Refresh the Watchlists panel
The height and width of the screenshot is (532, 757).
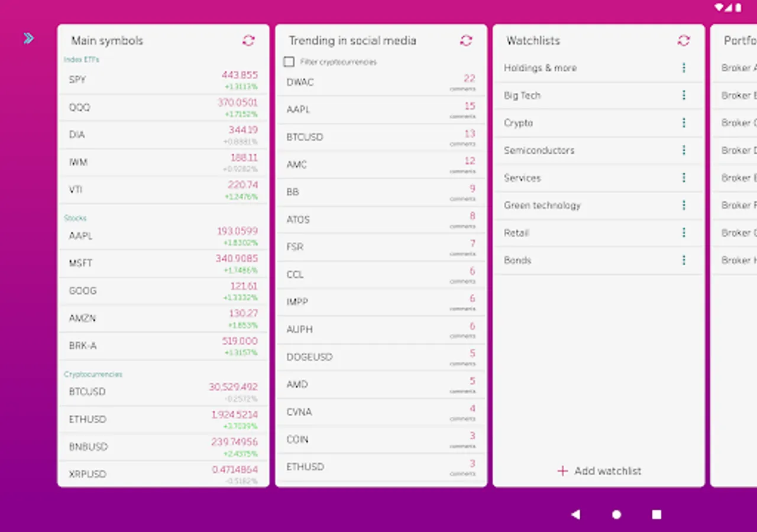click(684, 40)
